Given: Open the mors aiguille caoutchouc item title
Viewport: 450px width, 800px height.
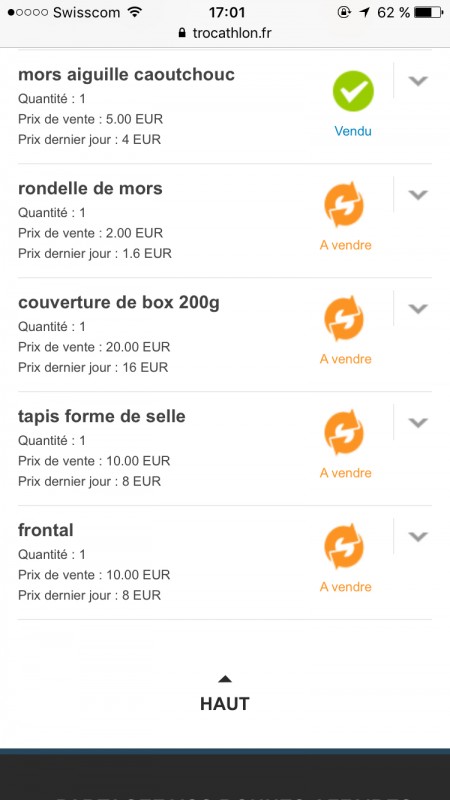Looking at the screenshot, I should click(127, 74).
